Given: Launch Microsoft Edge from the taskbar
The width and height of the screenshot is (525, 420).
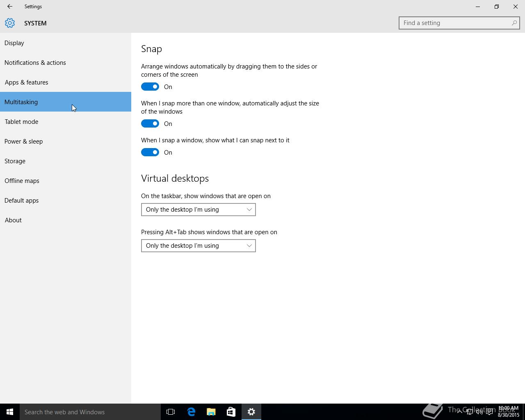Looking at the screenshot, I should click(191, 412).
